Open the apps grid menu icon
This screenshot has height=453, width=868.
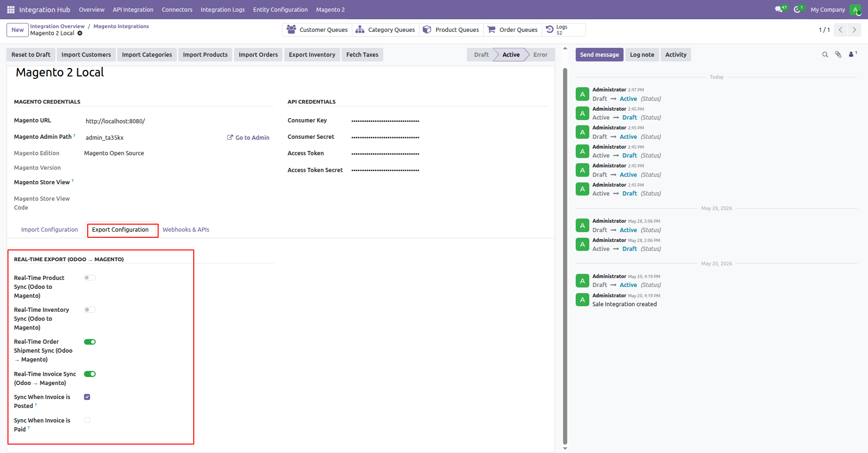[11, 9]
